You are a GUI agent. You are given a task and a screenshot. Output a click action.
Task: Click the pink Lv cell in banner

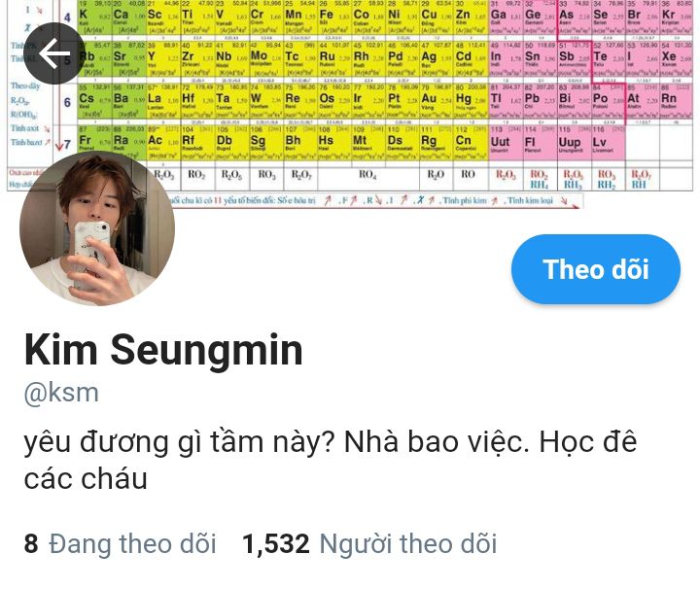pyautogui.click(x=608, y=143)
